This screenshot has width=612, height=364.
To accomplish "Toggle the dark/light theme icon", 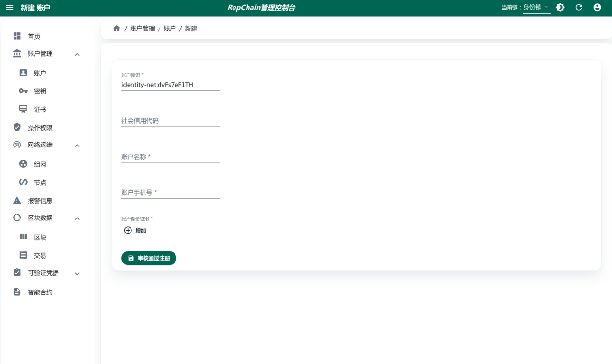I will point(560,8).
